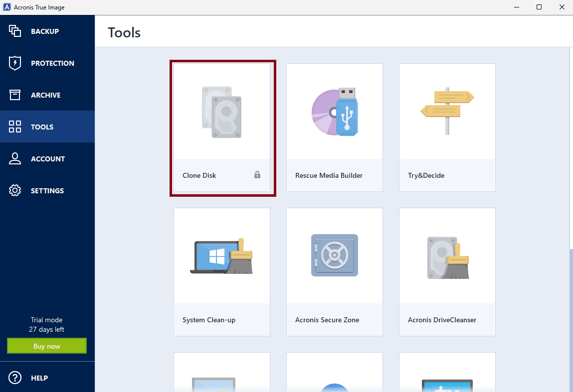Screen dimensions: 573x392
Task: Click the lock icon on Clone Disk
Action: (x=257, y=175)
